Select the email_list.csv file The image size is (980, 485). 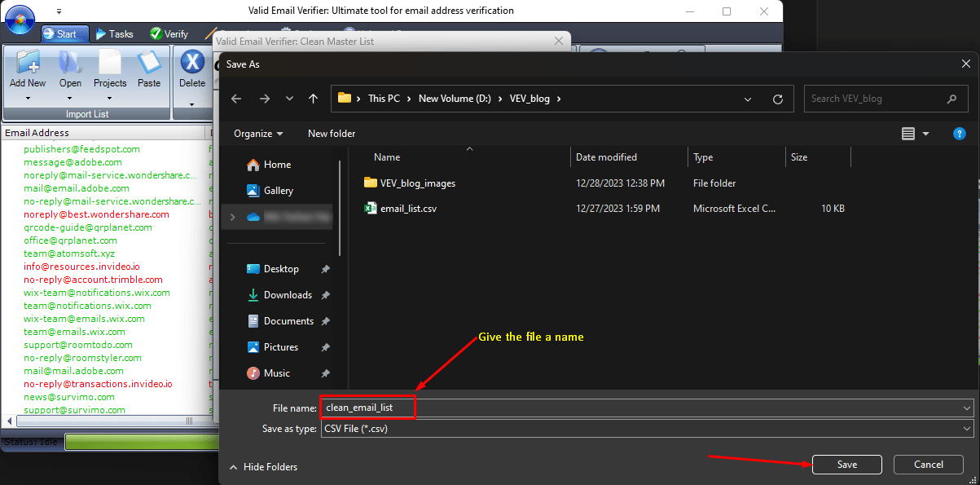point(407,209)
